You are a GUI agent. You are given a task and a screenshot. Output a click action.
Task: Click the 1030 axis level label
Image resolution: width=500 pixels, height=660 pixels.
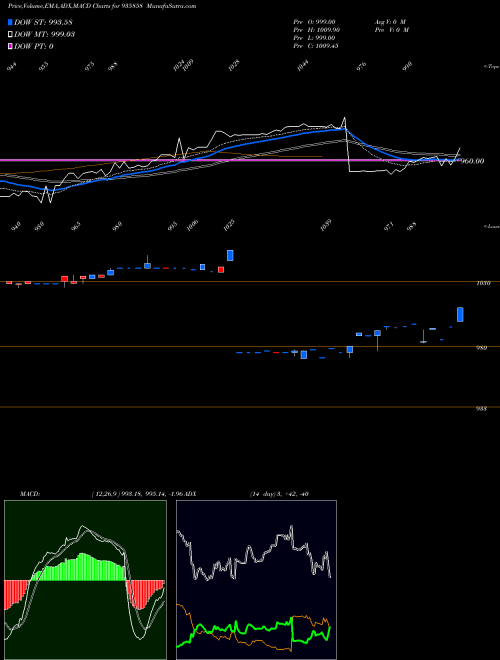click(483, 283)
